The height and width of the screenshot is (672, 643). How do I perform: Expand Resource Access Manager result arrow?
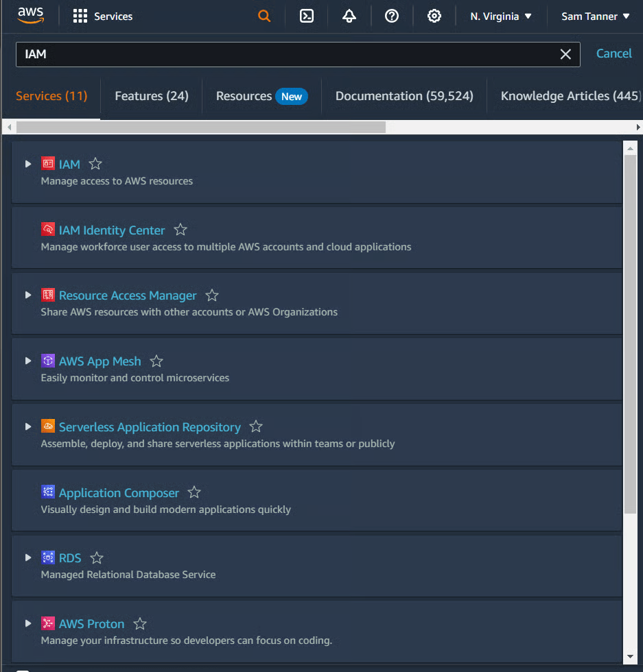[x=28, y=296]
